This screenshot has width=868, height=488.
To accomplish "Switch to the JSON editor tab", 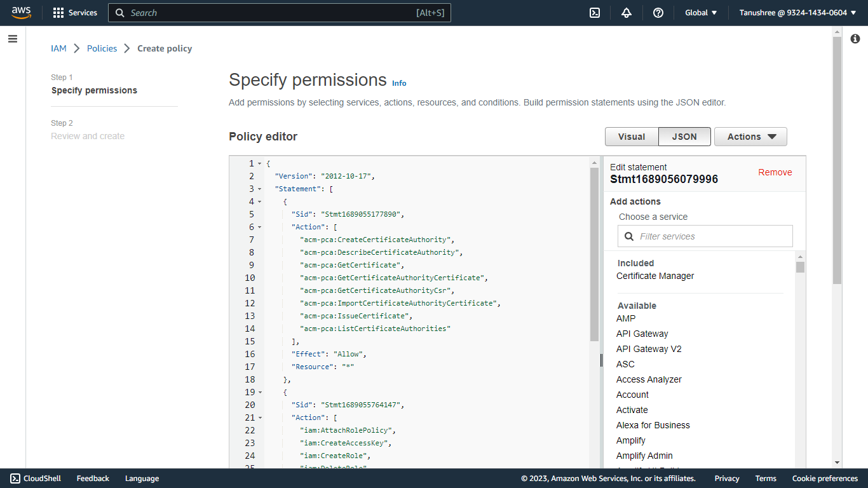I will click(684, 137).
